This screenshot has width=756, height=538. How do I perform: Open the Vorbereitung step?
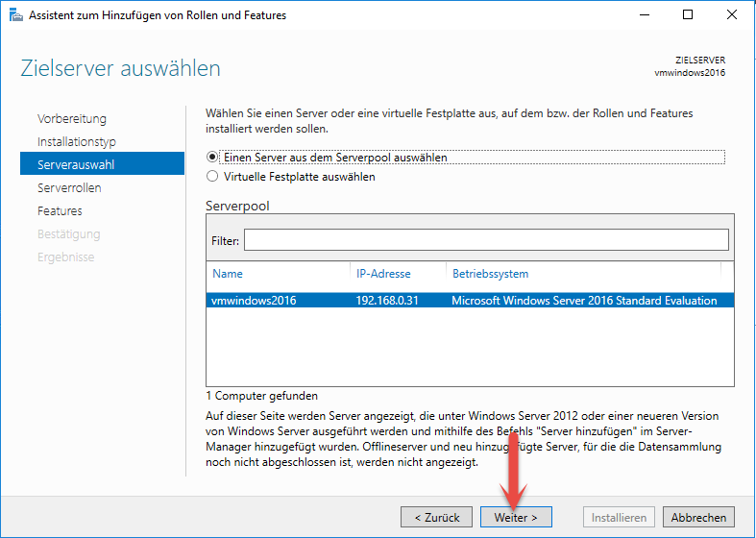coord(72,119)
